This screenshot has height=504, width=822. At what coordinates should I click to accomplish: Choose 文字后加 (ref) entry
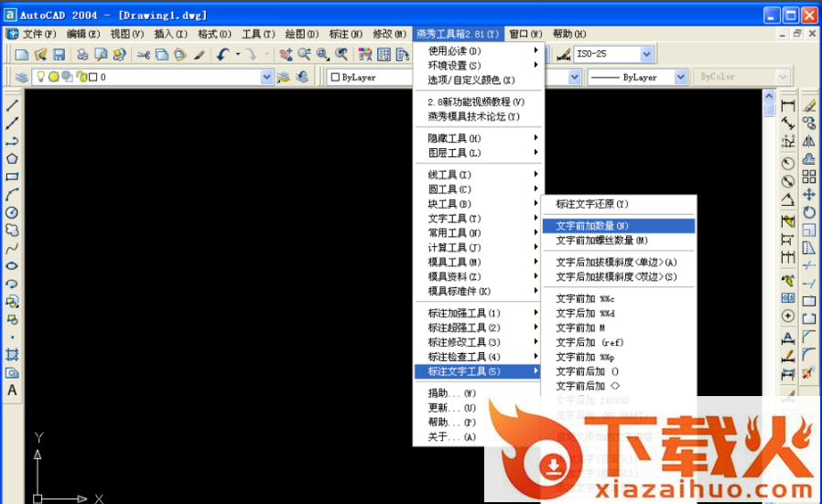pyautogui.click(x=619, y=343)
